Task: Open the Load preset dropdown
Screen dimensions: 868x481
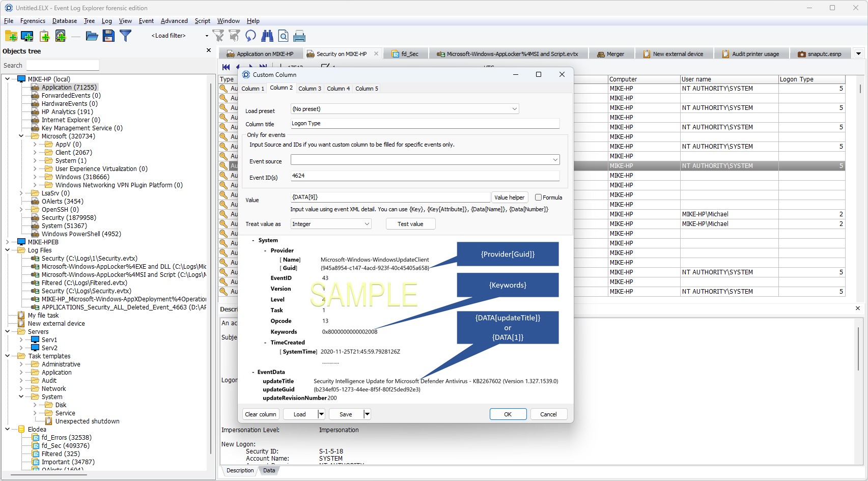Action: 515,109
